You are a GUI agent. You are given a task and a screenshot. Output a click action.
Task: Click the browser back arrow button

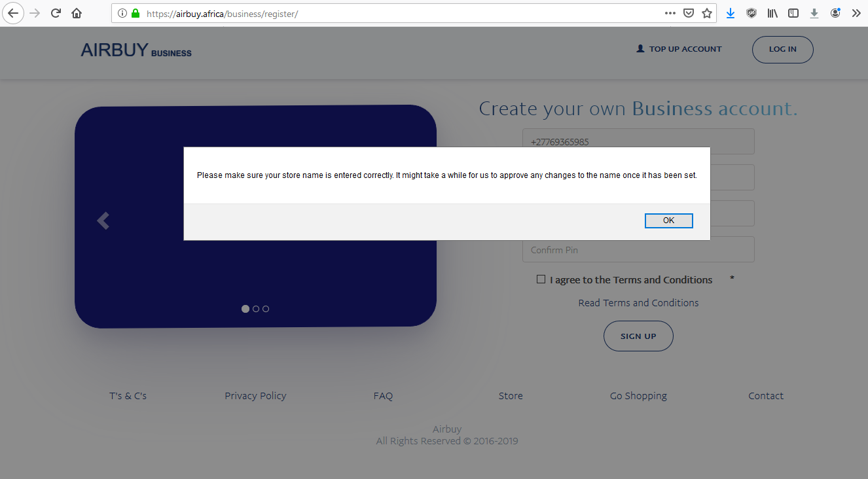pos(12,13)
